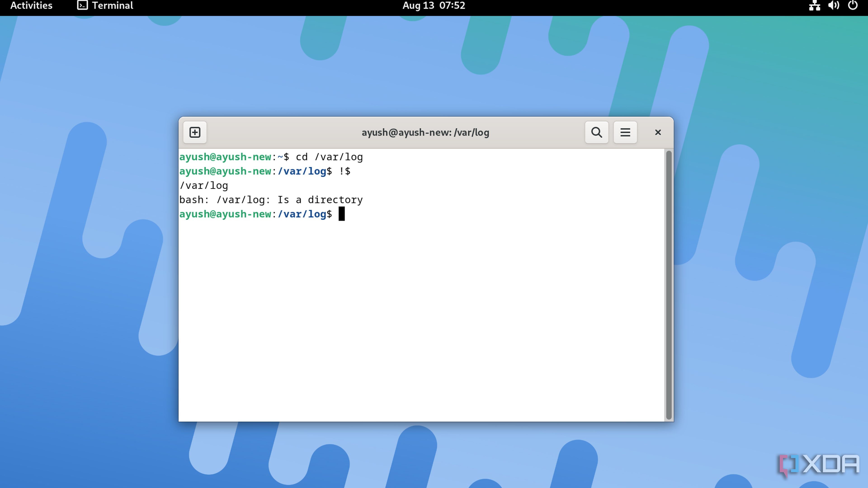Viewport: 868px width, 488px height.
Task: Open the clock calendar showing Aug 13 07:52
Action: point(434,6)
